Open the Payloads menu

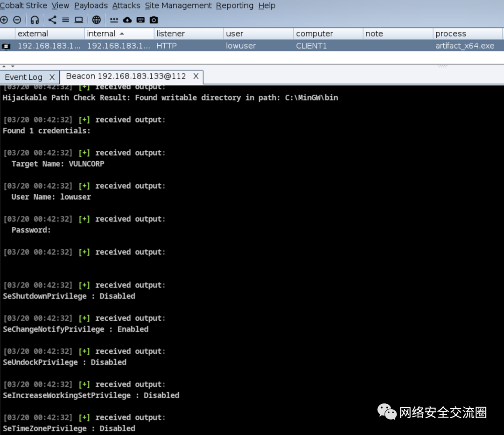(x=91, y=6)
